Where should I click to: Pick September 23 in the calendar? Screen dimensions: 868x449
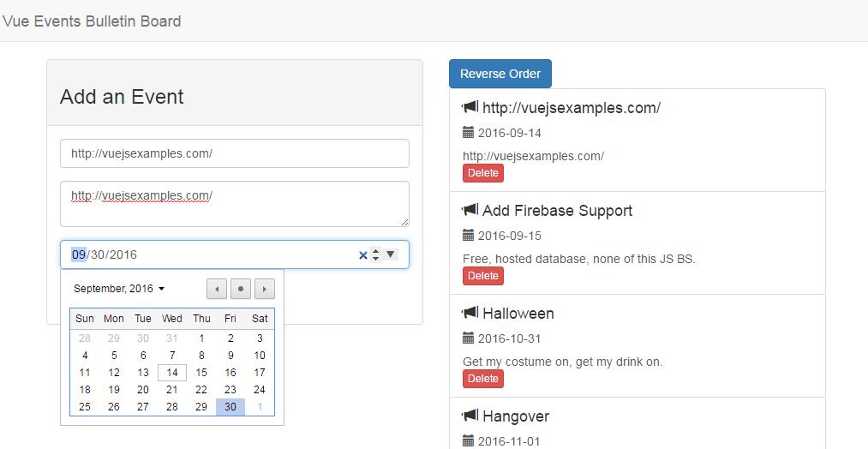tap(230, 390)
